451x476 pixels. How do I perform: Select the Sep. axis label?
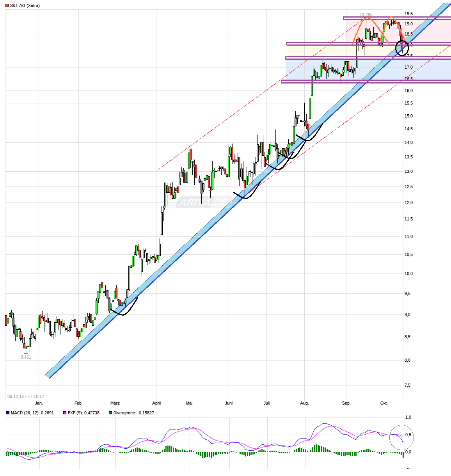pyautogui.click(x=346, y=403)
